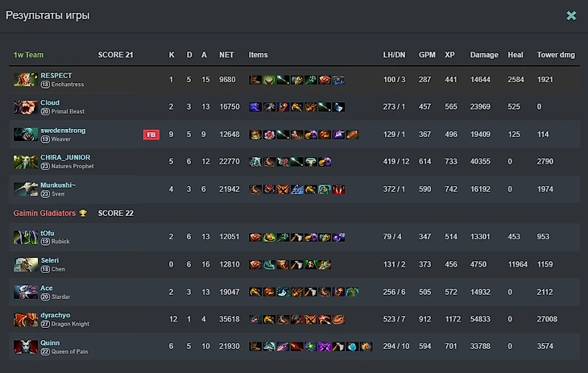Click the first item in Quinn's inventory

[x=255, y=346]
